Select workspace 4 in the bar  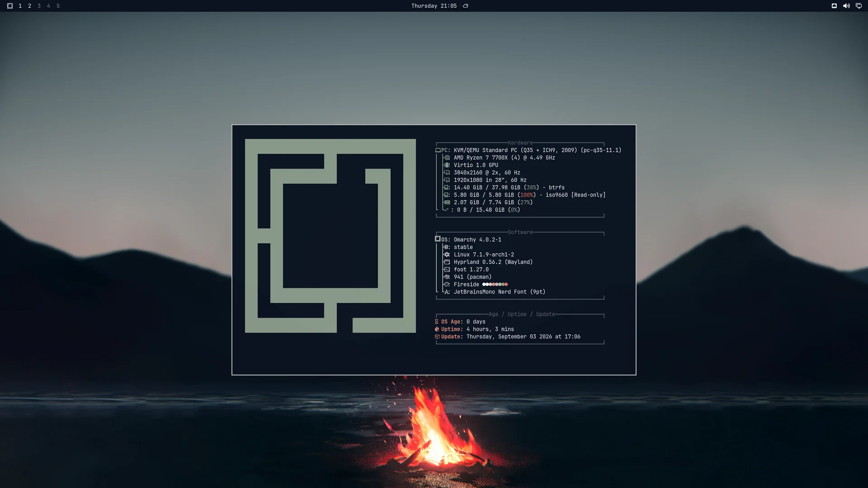pyautogui.click(x=48, y=6)
